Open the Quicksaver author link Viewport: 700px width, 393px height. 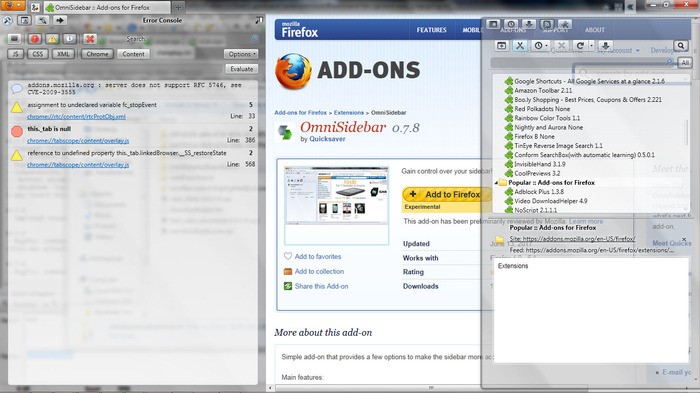[x=327, y=139]
